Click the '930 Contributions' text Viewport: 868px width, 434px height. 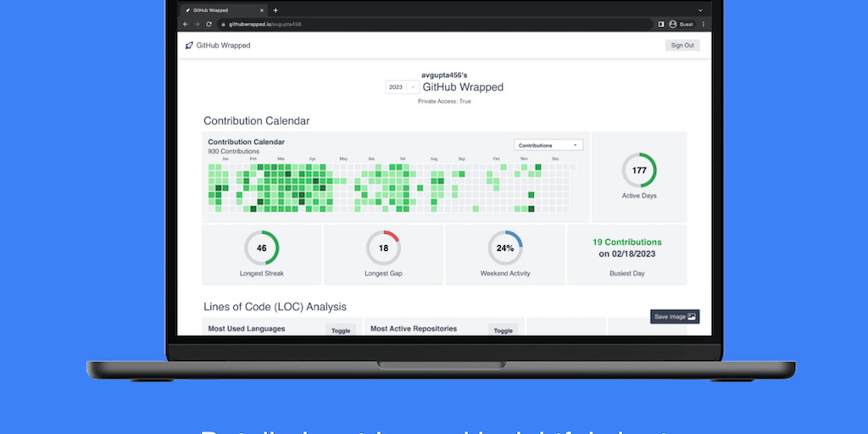234,151
